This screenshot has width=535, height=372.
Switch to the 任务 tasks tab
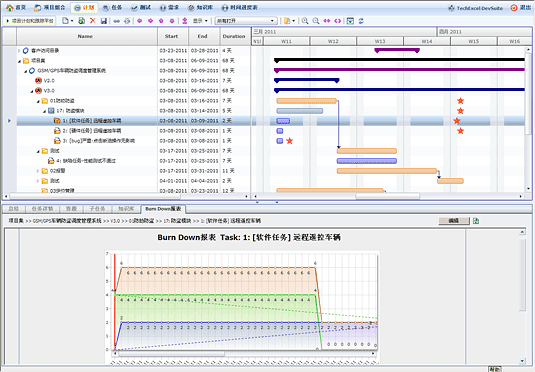[x=112, y=8]
